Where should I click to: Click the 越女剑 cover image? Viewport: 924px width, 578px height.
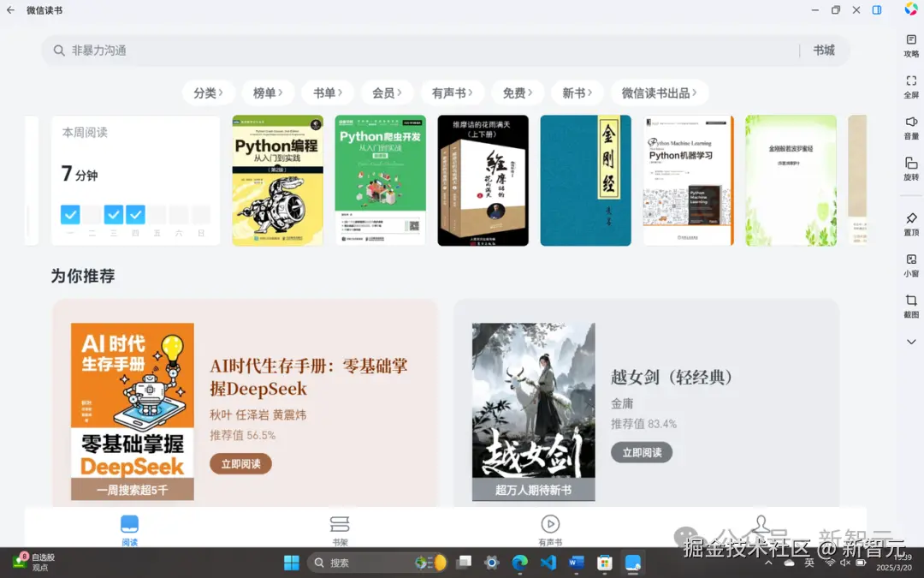point(533,412)
